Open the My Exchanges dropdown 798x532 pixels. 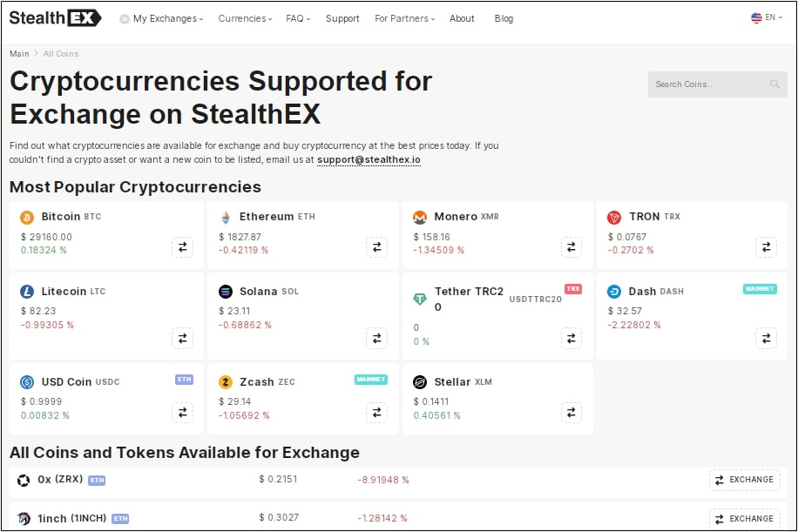tap(161, 18)
